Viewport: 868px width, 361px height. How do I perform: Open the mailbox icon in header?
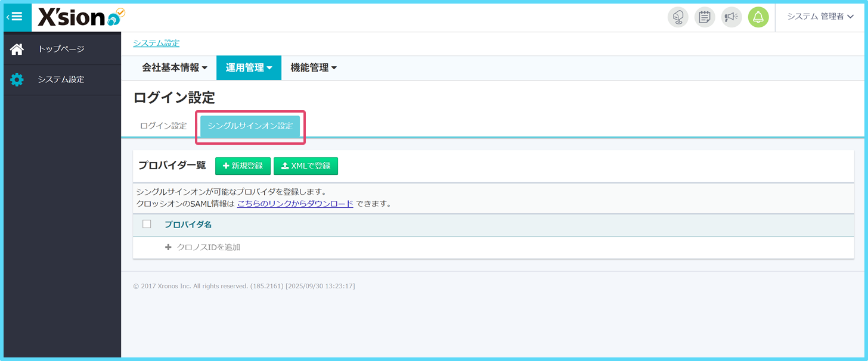click(x=678, y=17)
